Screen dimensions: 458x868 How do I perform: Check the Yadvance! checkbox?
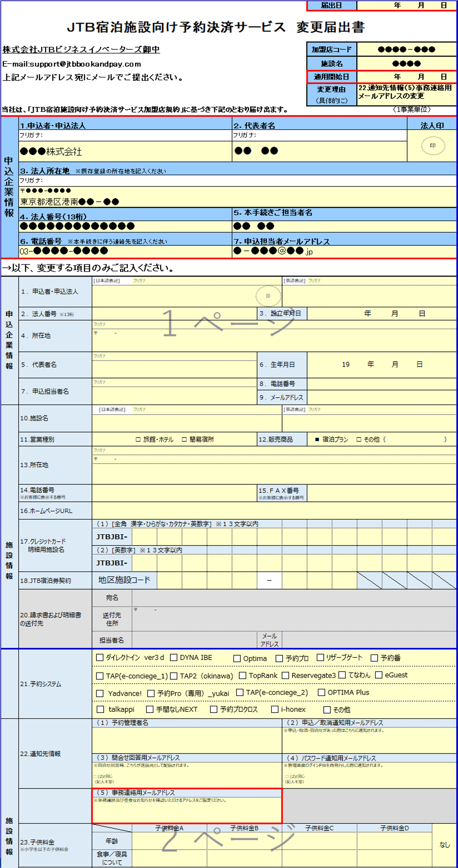pos(100,693)
